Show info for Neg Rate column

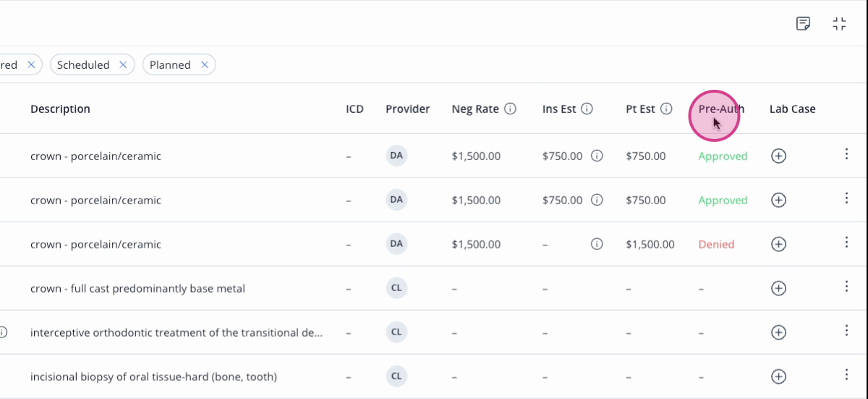[510, 109]
